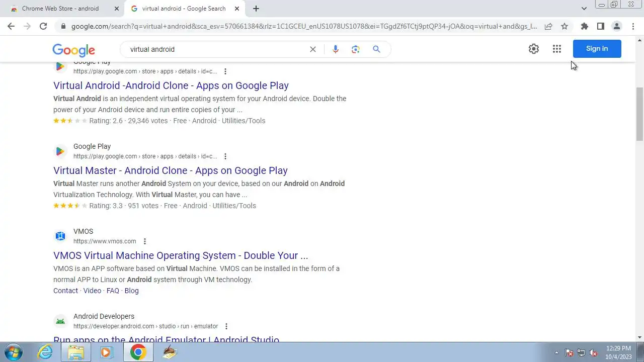
Task: Open Virtual Android -Android Clone link
Action: [x=171, y=85]
